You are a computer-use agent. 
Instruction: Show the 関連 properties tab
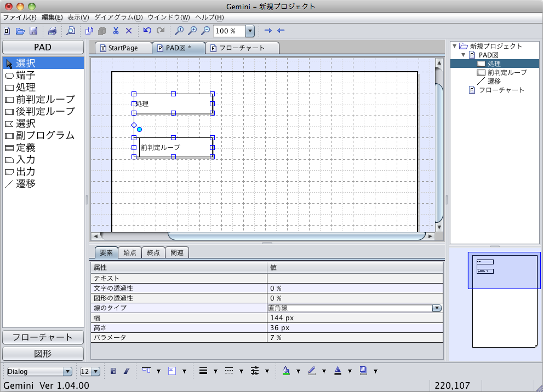(177, 253)
